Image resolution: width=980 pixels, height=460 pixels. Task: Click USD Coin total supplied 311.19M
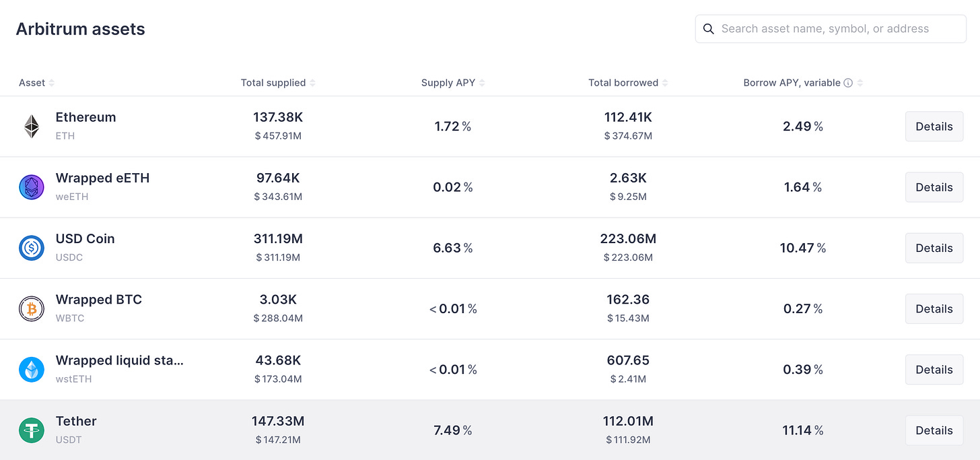(278, 238)
